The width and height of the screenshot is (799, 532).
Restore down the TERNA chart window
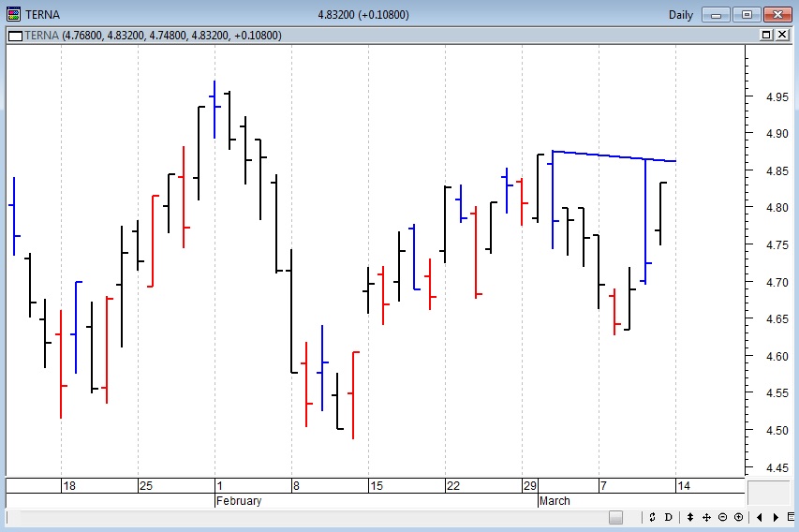point(747,15)
